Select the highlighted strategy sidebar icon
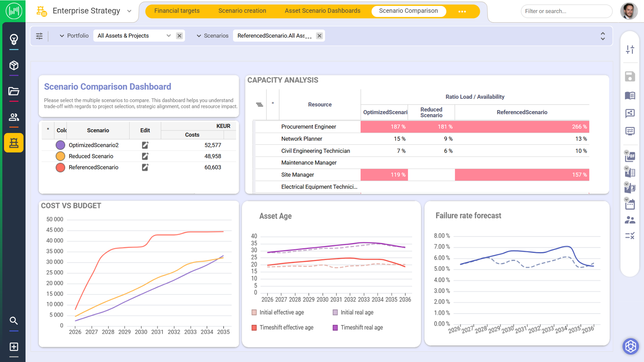Image resolution: width=644 pixels, height=362 pixels. (14, 143)
